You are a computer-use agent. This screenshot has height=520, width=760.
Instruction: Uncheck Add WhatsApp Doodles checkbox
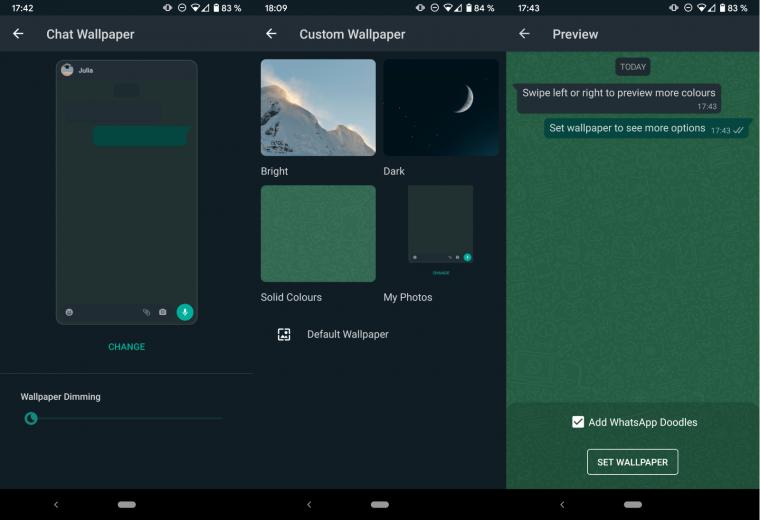[x=578, y=422]
